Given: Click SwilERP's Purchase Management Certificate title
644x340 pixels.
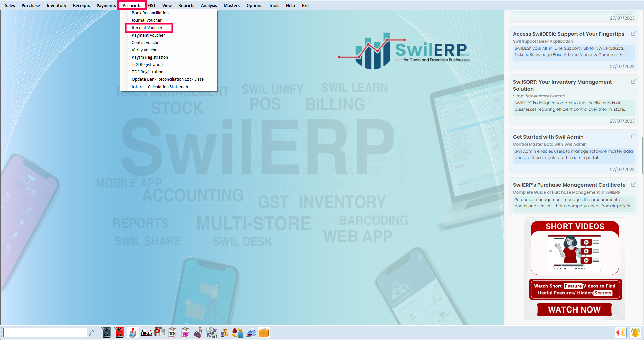Looking at the screenshot, I should (x=569, y=185).
